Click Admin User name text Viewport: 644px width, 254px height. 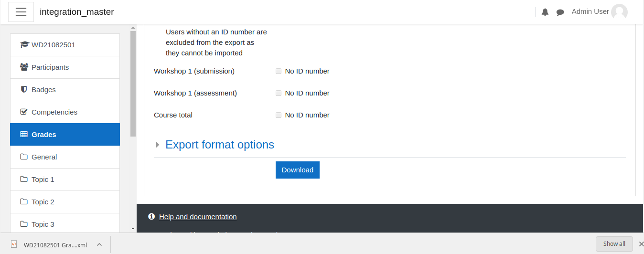coord(590,11)
